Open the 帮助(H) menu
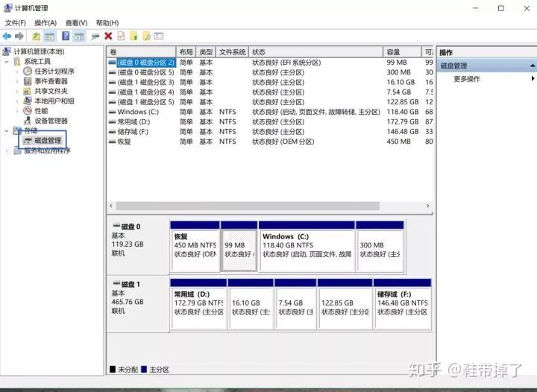This screenshot has width=537, height=392. [x=107, y=23]
